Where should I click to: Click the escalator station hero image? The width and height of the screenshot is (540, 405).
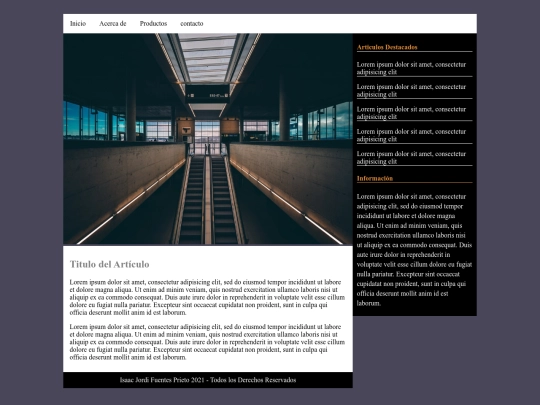click(x=208, y=139)
